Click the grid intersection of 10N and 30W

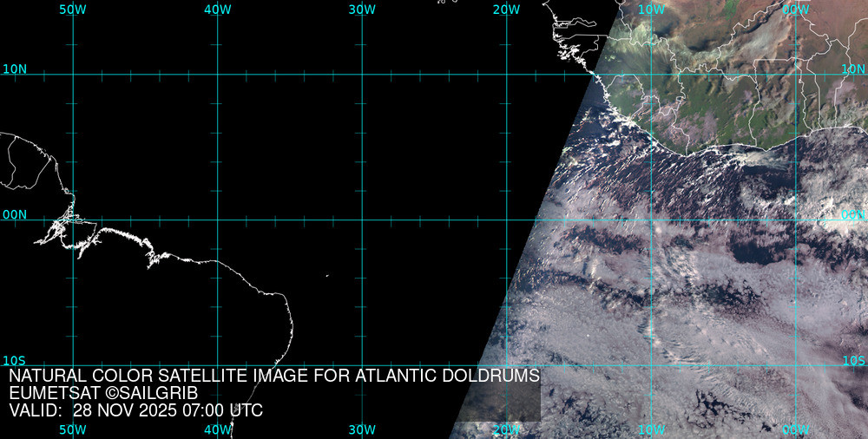pos(362,75)
